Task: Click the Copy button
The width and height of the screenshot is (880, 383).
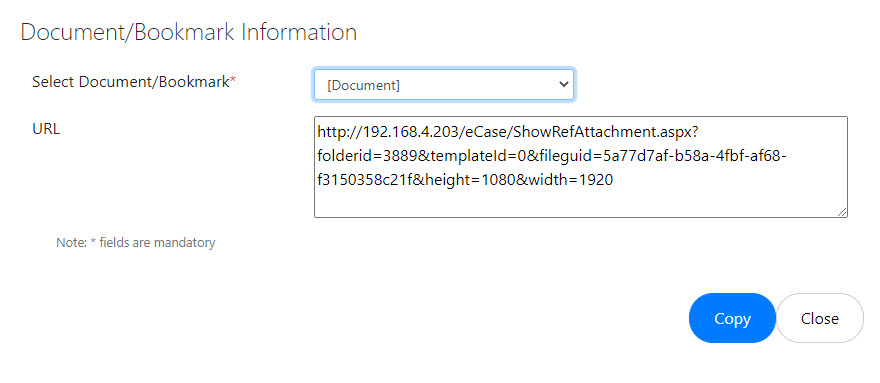Action: 732,318
